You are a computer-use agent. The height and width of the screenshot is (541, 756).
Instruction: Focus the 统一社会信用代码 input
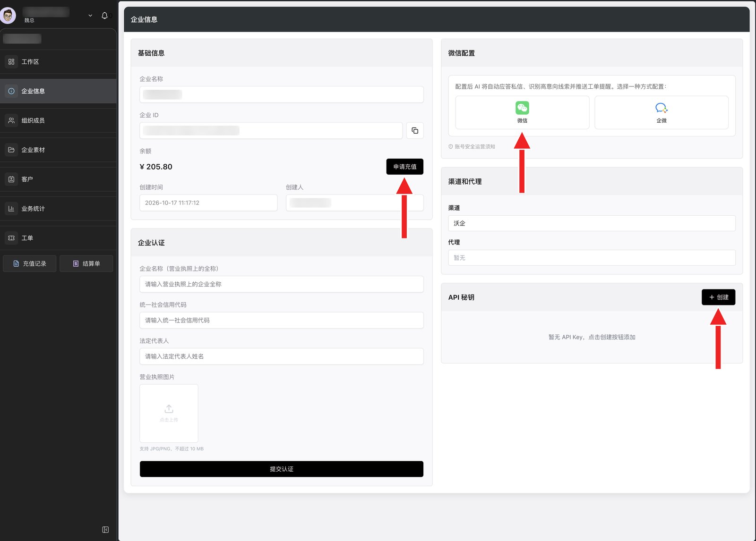[x=282, y=320]
